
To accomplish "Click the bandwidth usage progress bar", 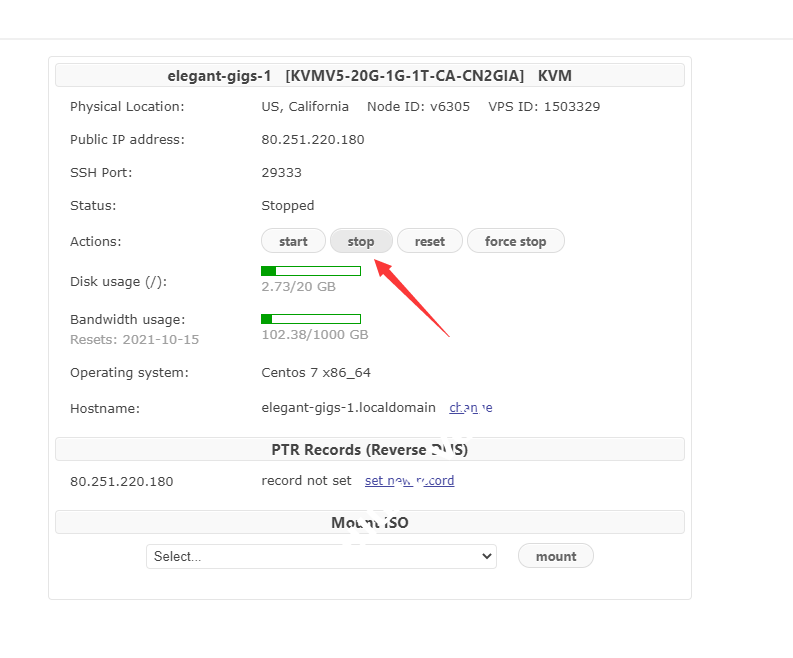I will [311, 319].
